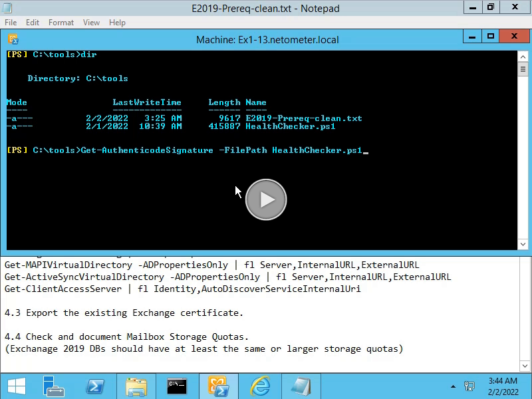Open Windows PowerShell from the taskbar
532x399 pixels.
95,386
